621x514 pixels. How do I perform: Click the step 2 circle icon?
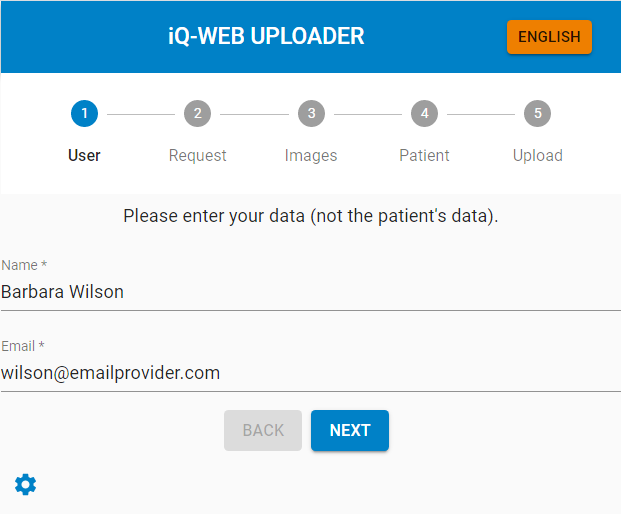197,113
